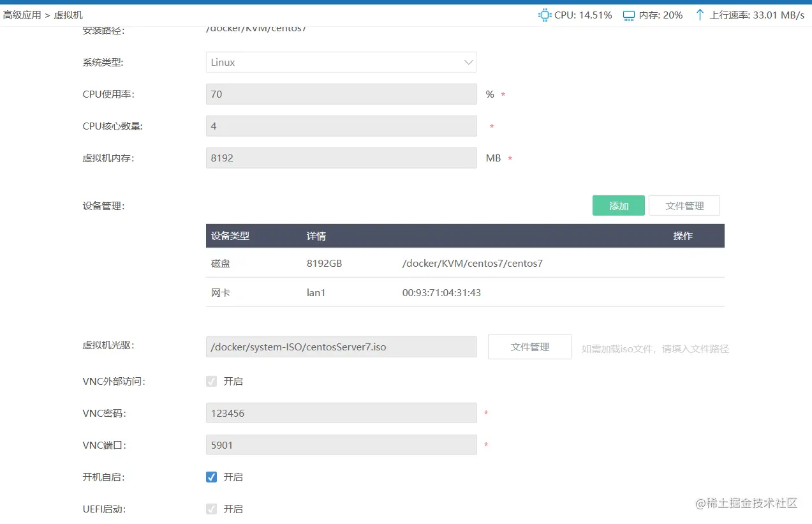Image resolution: width=812 pixels, height=524 pixels.
Task: Toggle the VNC外部访问 checkbox
Action: [x=212, y=381]
